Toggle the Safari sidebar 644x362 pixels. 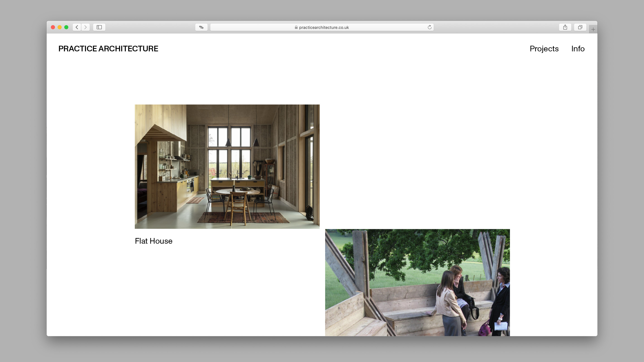point(99,27)
